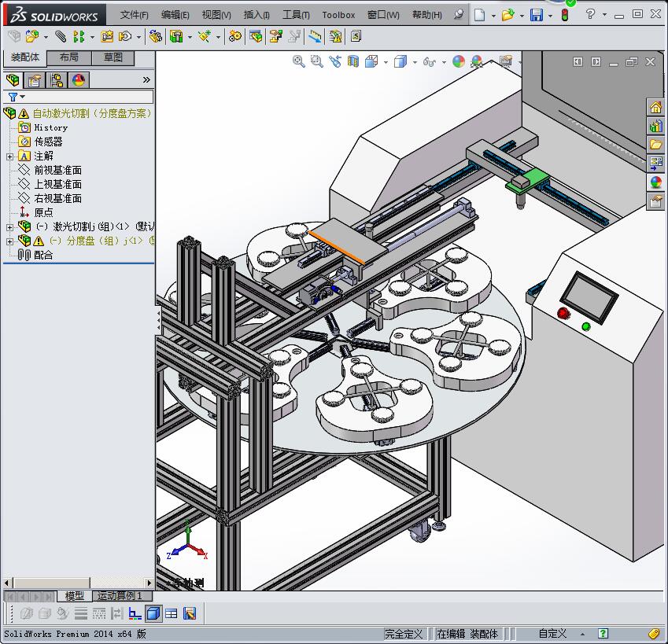Open the 视图(V) menu

[x=216, y=15]
